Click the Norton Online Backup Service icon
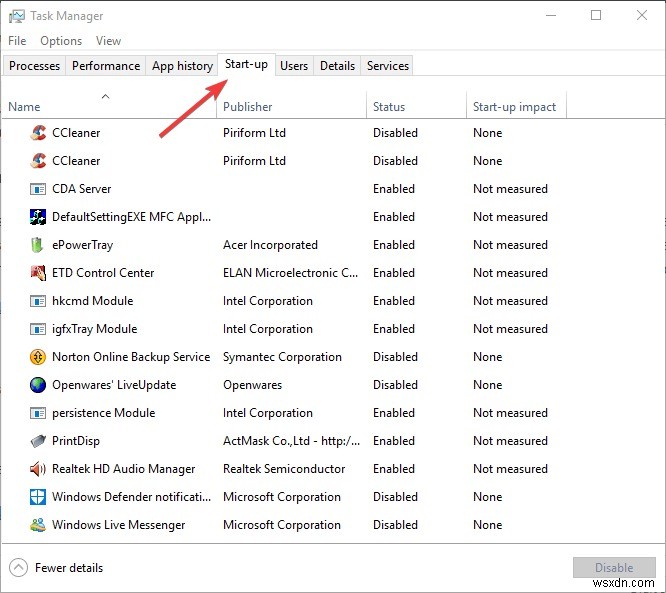This screenshot has height=593, width=666. tap(38, 357)
